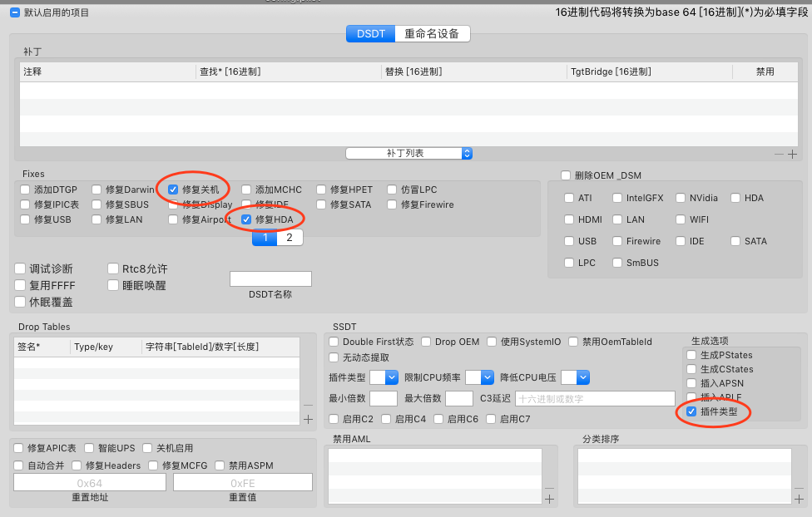
Task: Click the TgtBridge [16进制] column header
Action: [x=650, y=72]
